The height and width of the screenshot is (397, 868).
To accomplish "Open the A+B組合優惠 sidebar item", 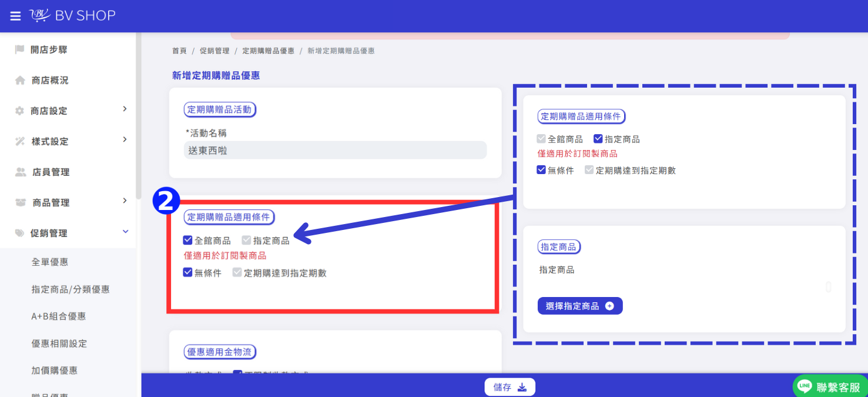I will (59, 316).
